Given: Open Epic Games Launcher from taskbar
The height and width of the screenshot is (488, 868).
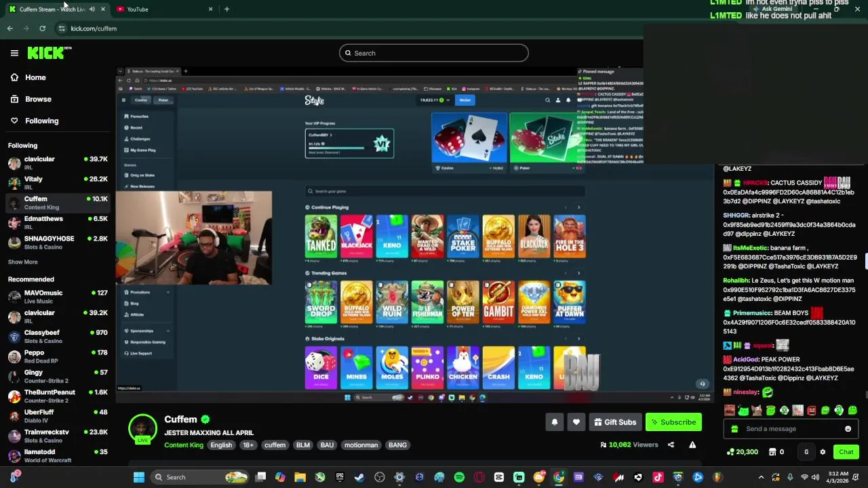Looking at the screenshot, I should click(x=340, y=477).
